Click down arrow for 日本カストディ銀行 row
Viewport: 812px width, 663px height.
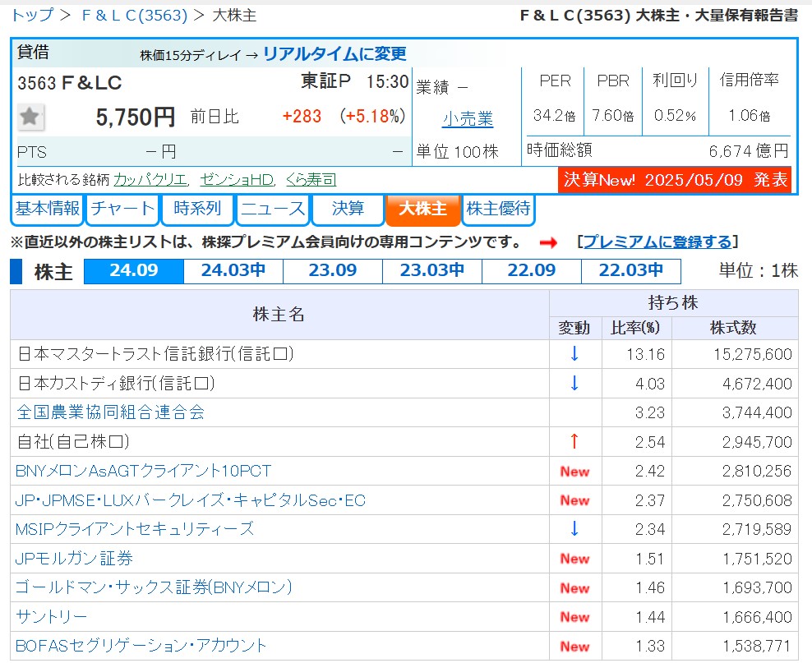[x=574, y=384]
